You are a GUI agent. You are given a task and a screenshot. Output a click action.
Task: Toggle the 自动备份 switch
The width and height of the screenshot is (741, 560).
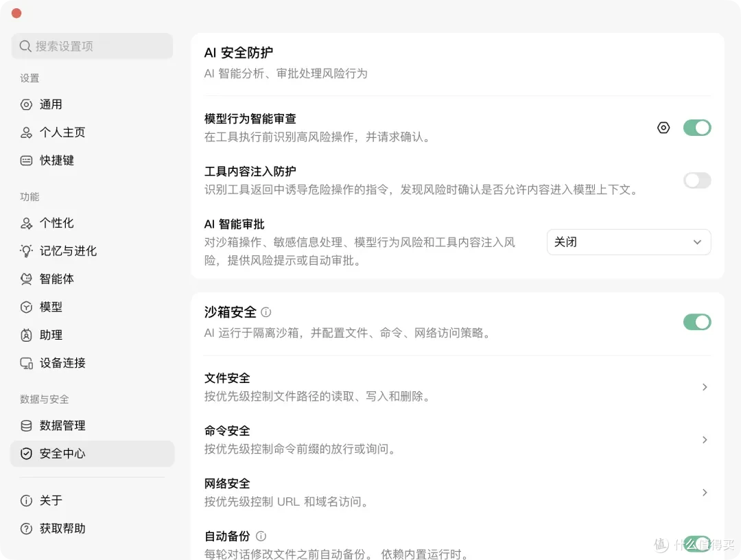[697, 544]
